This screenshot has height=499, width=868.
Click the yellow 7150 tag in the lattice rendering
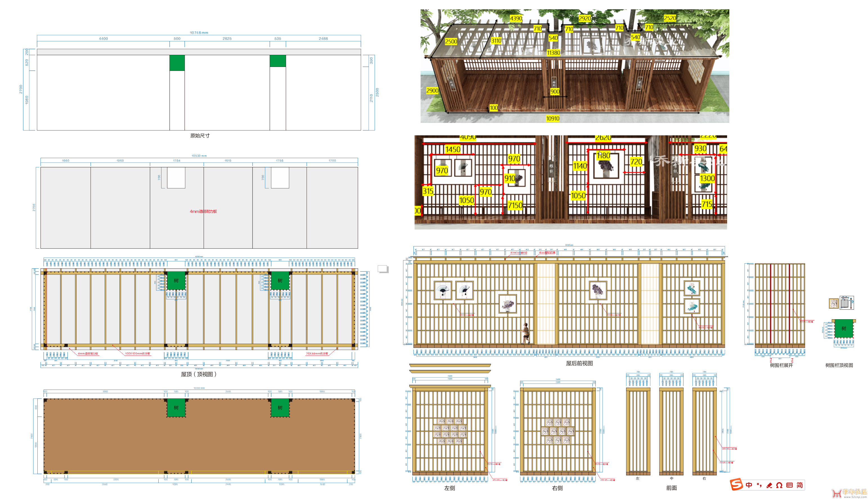pos(515,206)
